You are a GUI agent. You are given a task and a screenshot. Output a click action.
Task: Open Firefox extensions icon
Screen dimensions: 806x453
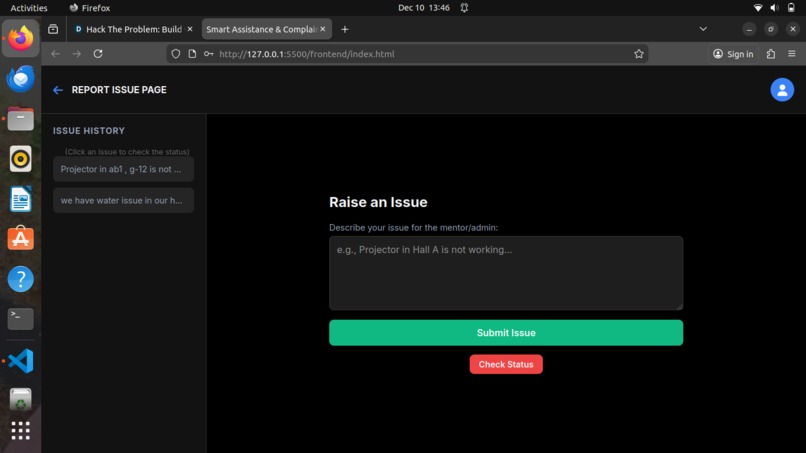[x=771, y=53]
